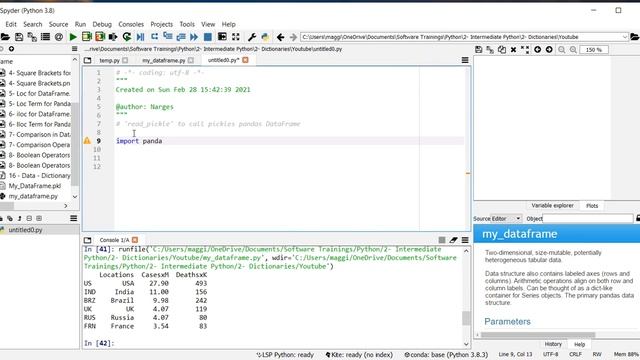Interrupt kernel with console stop square

click(442, 240)
